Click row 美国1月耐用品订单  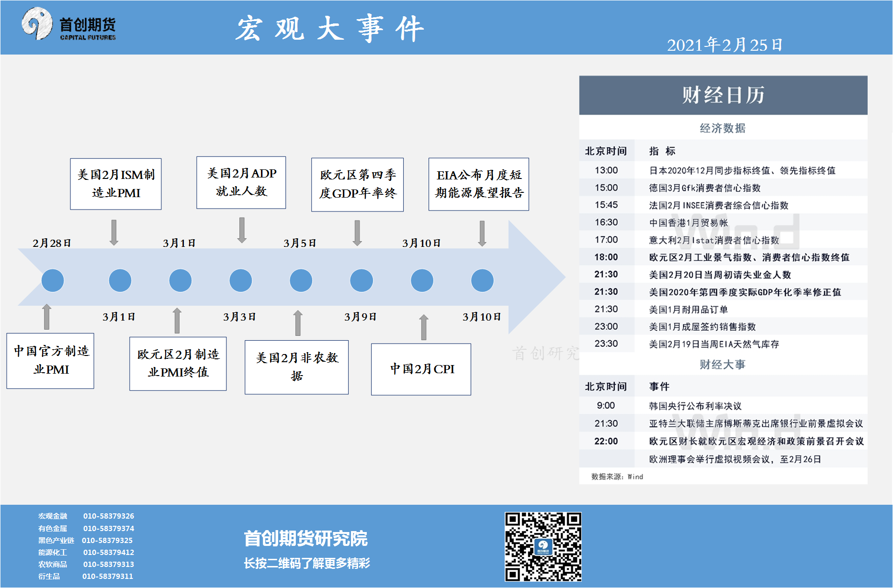[x=723, y=310]
